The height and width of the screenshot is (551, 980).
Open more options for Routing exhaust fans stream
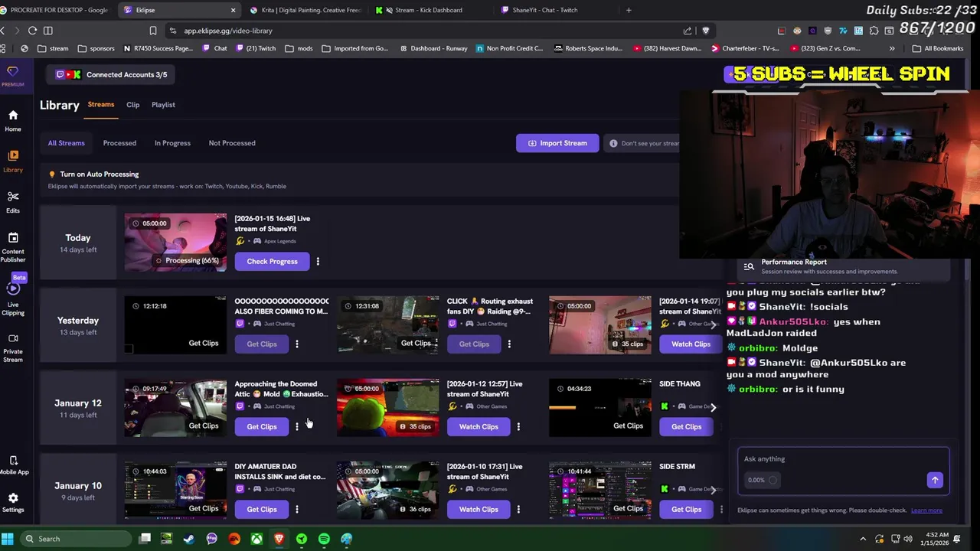coord(509,344)
